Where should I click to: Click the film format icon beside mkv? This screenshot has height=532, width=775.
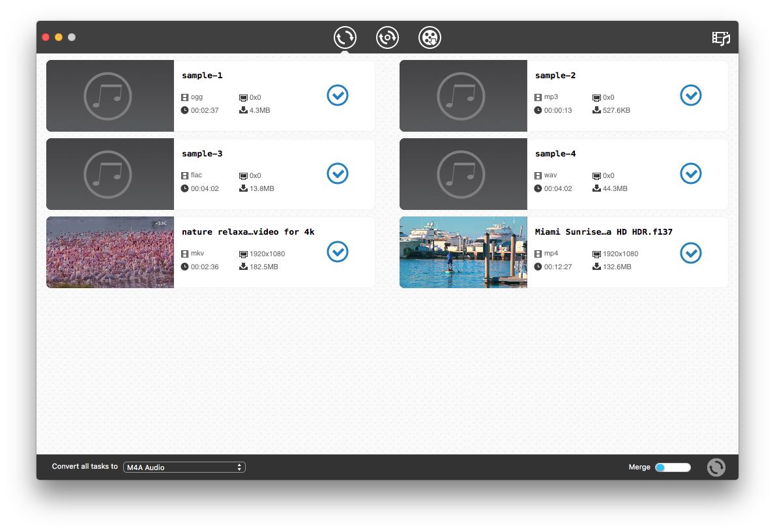[x=185, y=254]
